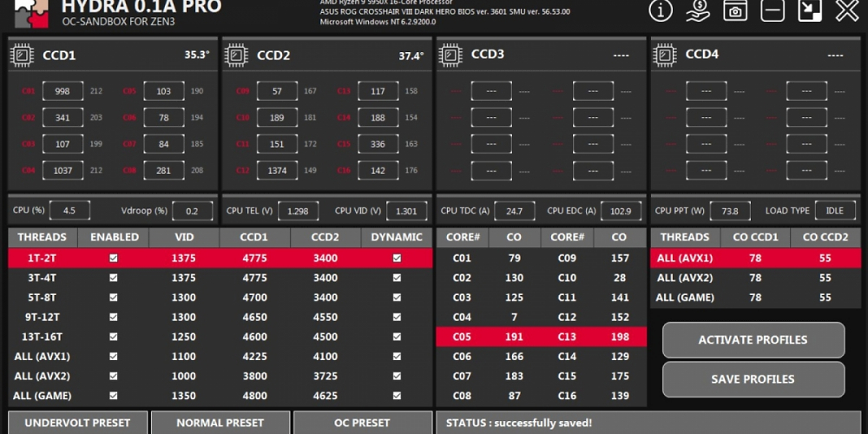Click the C04 value field showing 1037
This screenshot has width=868, height=434.
(x=62, y=170)
